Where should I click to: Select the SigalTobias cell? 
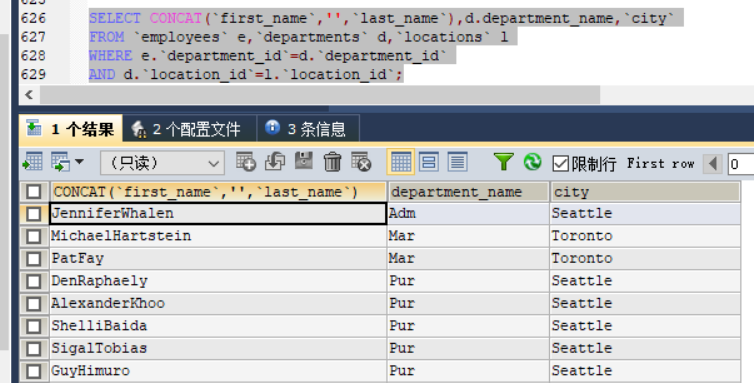click(x=218, y=348)
